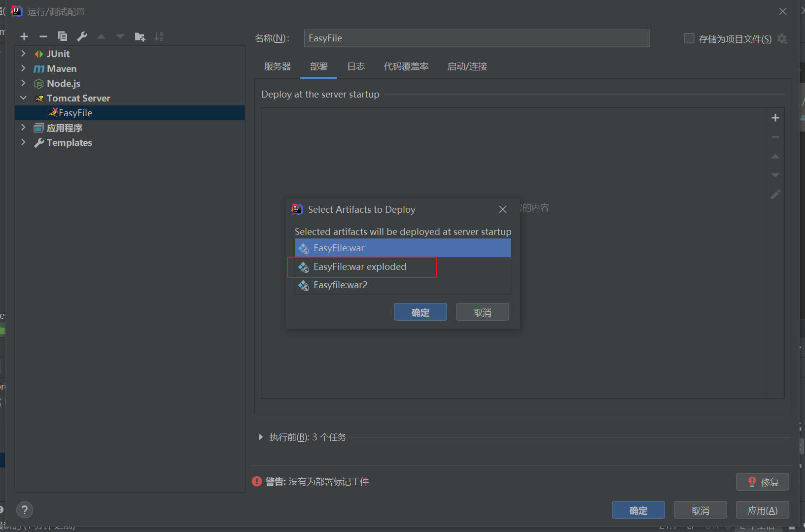Click the red warning error icon
Screen dimensions: 805x532
257,481
